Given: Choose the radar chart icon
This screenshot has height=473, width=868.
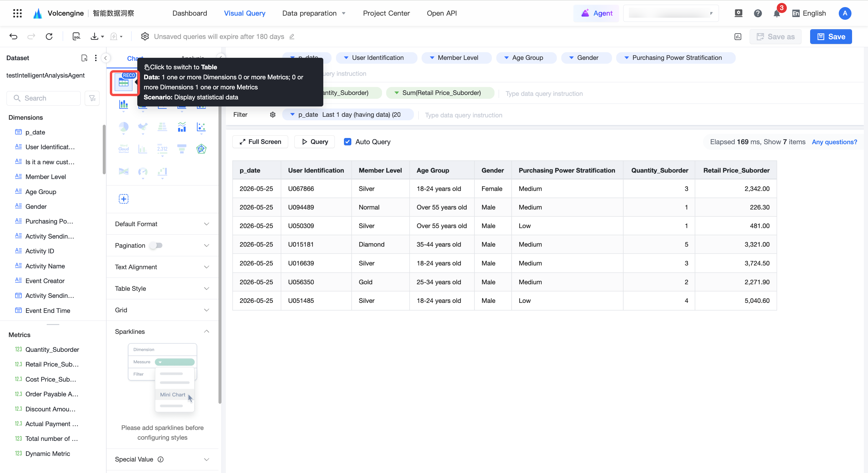Looking at the screenshot, I should (201, 149).
